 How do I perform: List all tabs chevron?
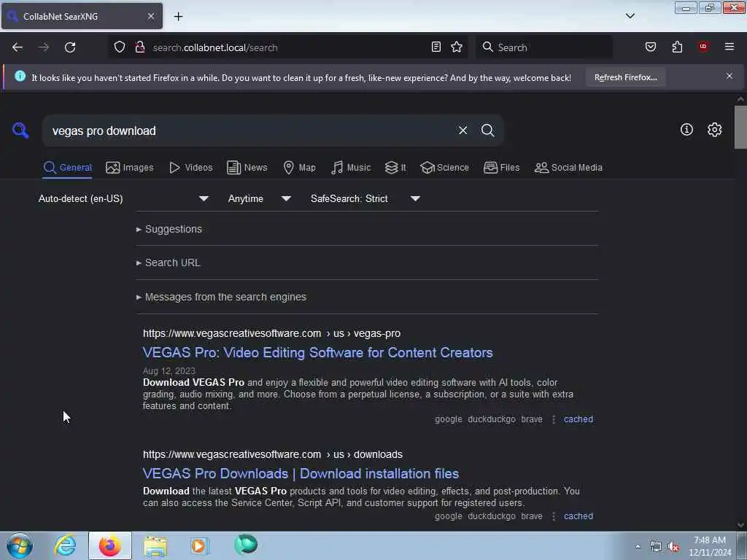pos(630,16)
